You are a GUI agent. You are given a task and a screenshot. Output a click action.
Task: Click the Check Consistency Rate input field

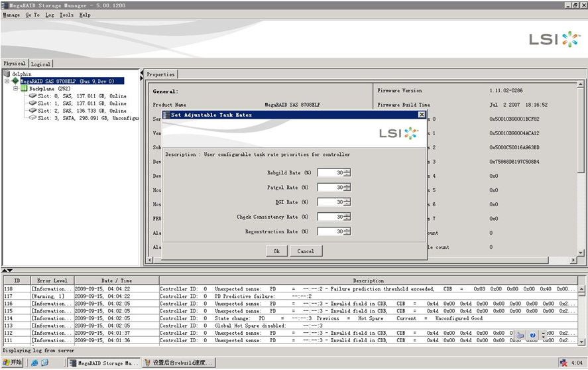coord(330,217)
